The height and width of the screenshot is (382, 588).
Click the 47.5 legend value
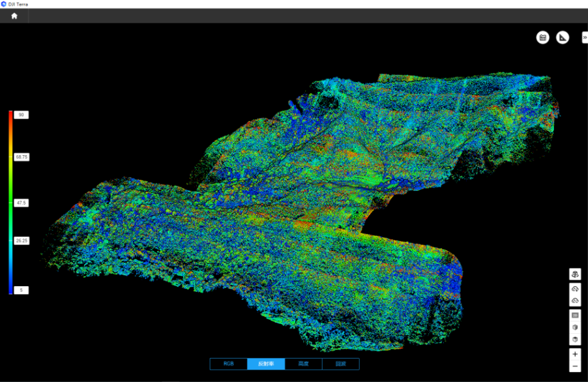point(22,203)
